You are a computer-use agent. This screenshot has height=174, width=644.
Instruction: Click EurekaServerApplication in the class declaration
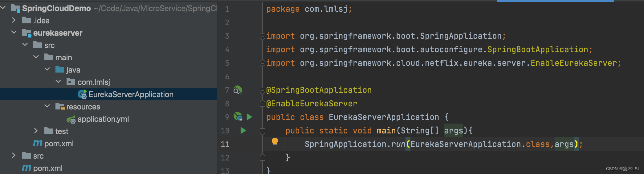point(384,117)
